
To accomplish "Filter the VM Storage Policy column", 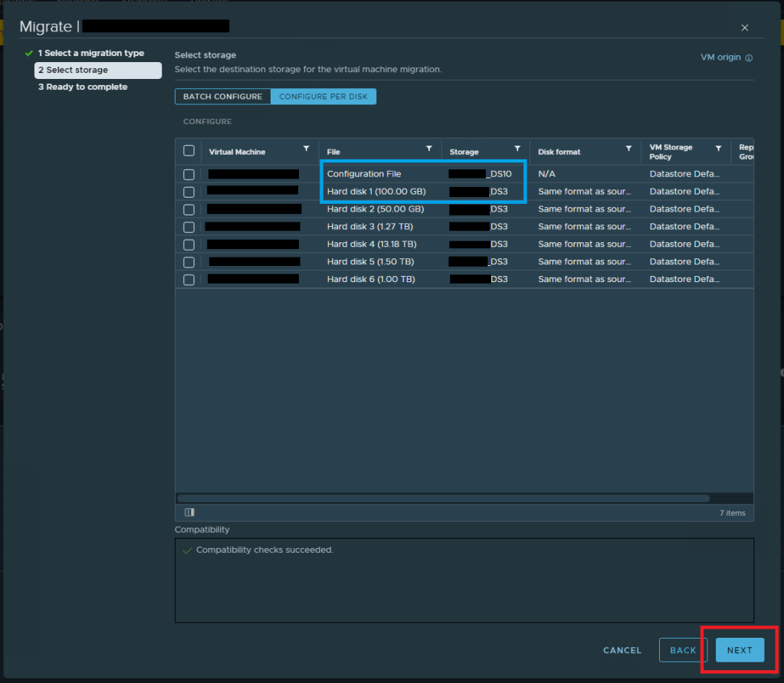I will 718,148.
